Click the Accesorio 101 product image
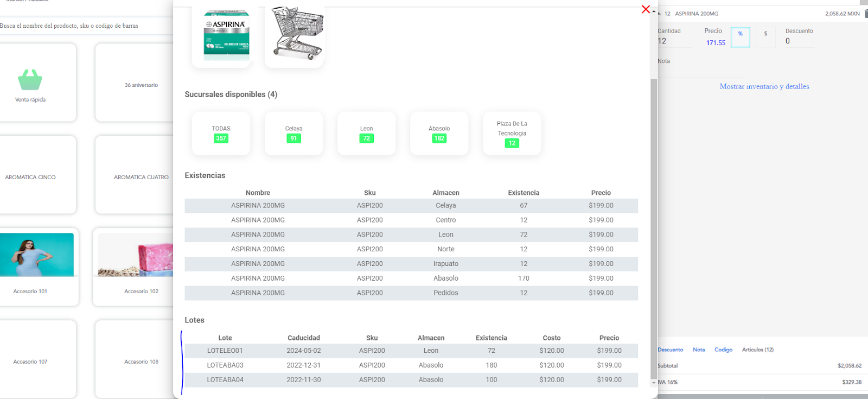The width and height of the screenshot is (868, 399). point(37,255)
